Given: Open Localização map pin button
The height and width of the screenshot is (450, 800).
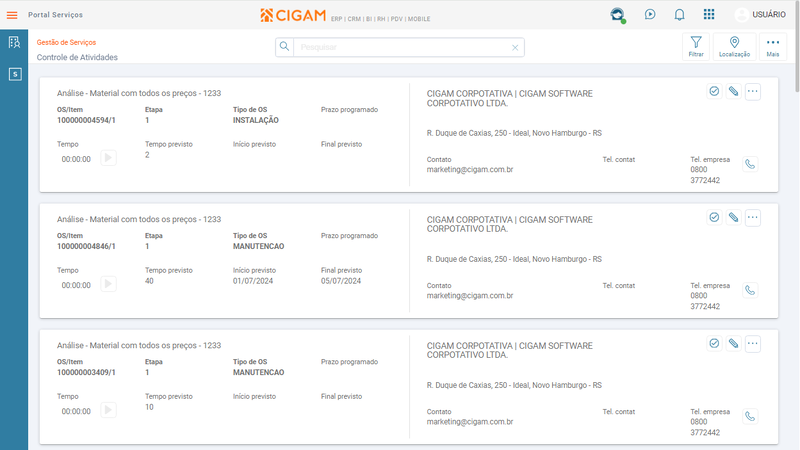Looking at the screenshot, I should (x=734, y=47).
